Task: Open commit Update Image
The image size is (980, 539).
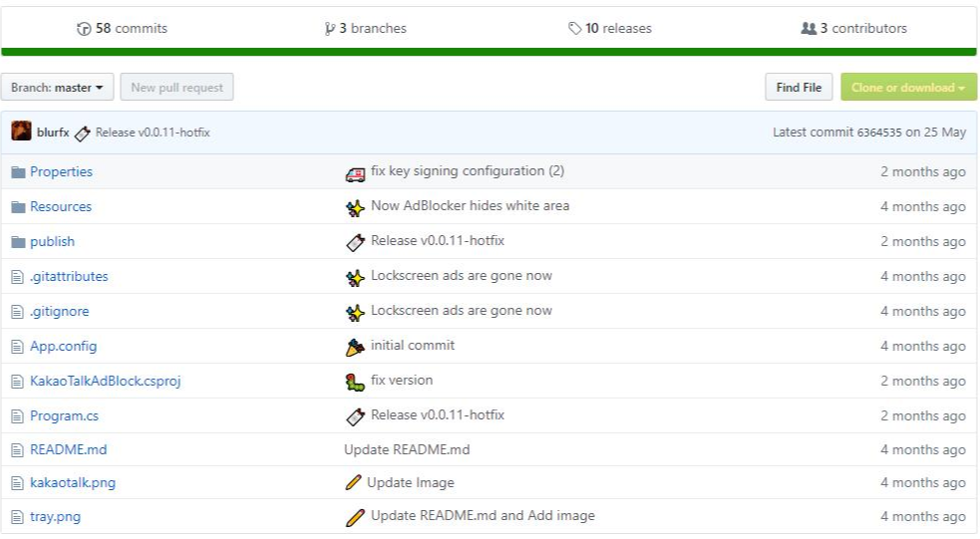Action: click(x=411, y=482)
